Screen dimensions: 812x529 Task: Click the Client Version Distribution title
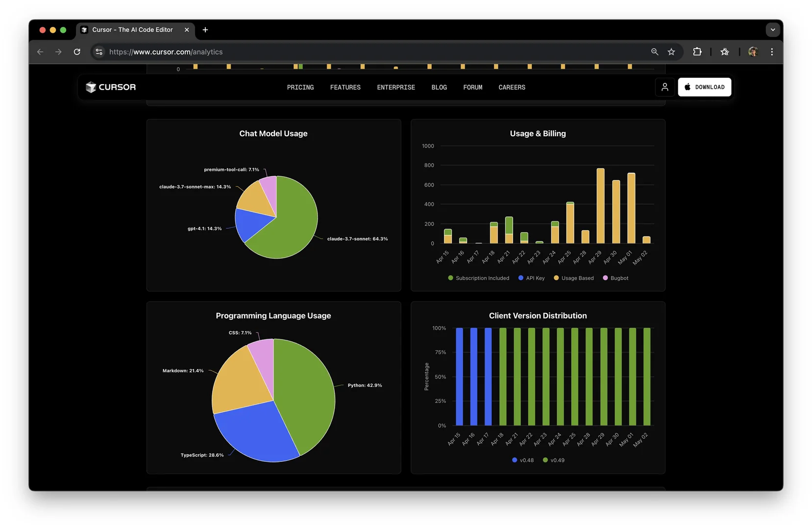(x=538, y=316)
